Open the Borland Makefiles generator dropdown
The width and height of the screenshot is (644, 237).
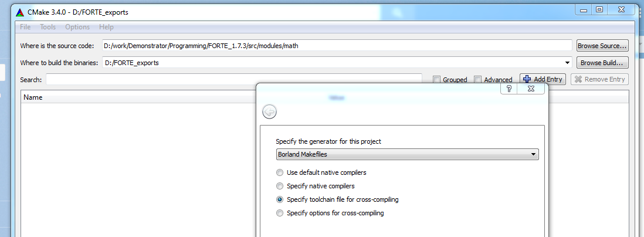[407, 154]
